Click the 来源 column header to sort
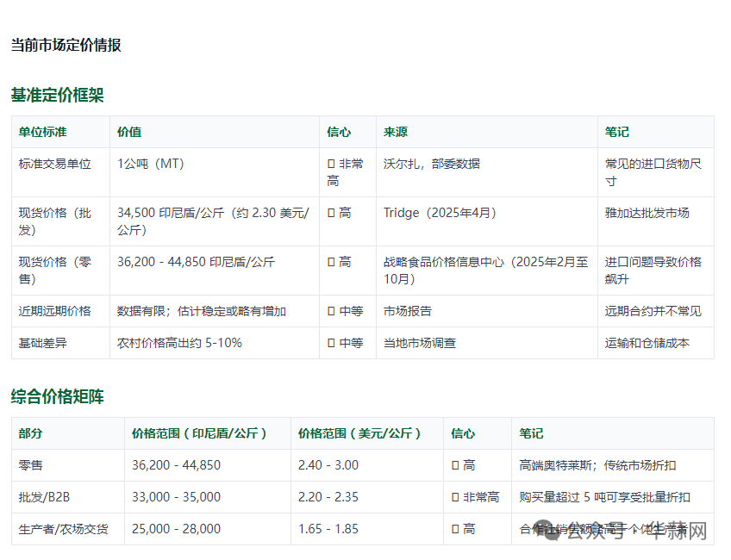Image resolution: width=731 pixels, height=560 pixels. click(395, 132)
